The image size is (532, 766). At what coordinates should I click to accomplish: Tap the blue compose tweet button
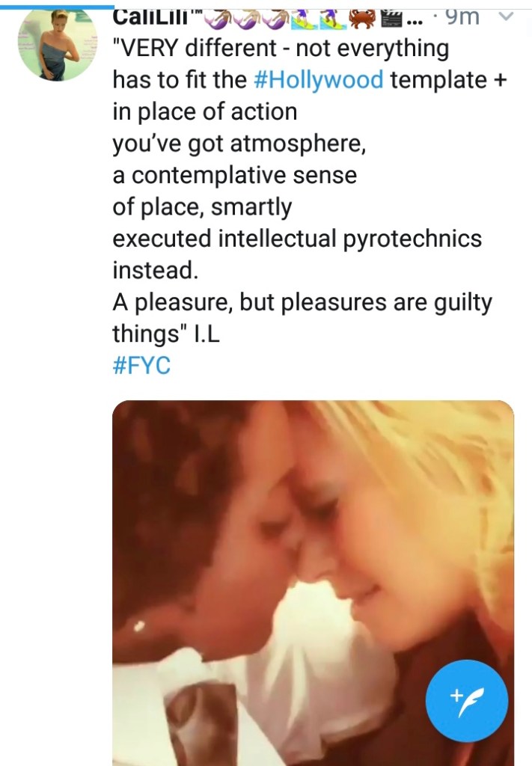466,701
